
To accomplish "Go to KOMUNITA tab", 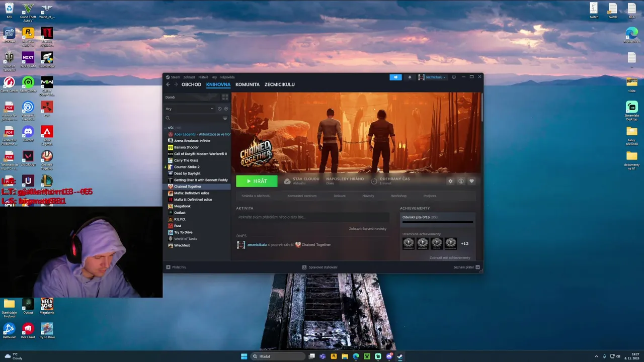I will pos(248,84).
